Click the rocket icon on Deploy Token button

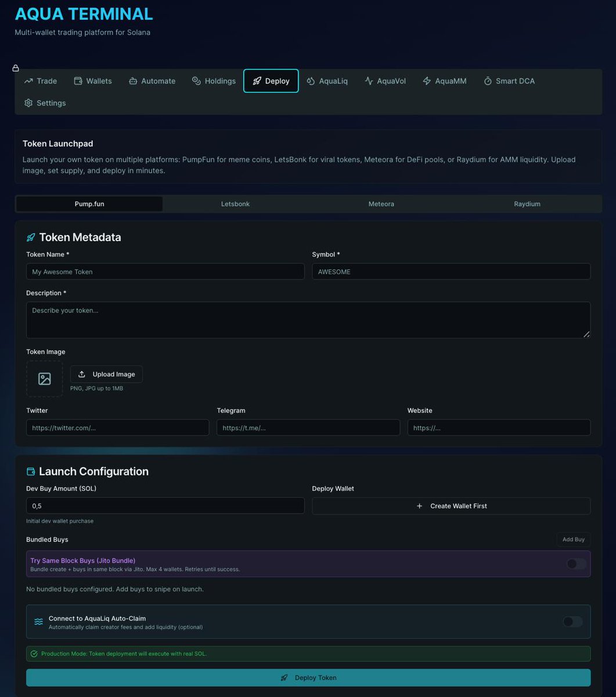[x=284, y=677]
